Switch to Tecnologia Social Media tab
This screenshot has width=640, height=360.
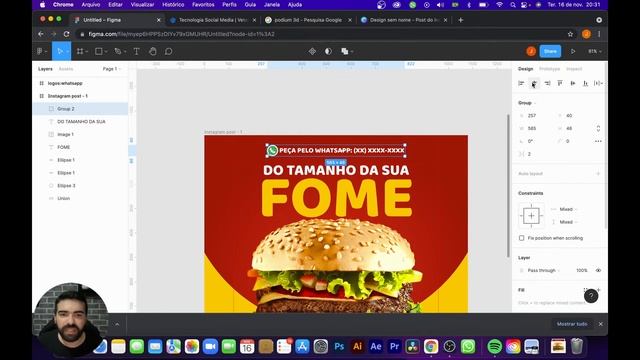pos(213,20)
